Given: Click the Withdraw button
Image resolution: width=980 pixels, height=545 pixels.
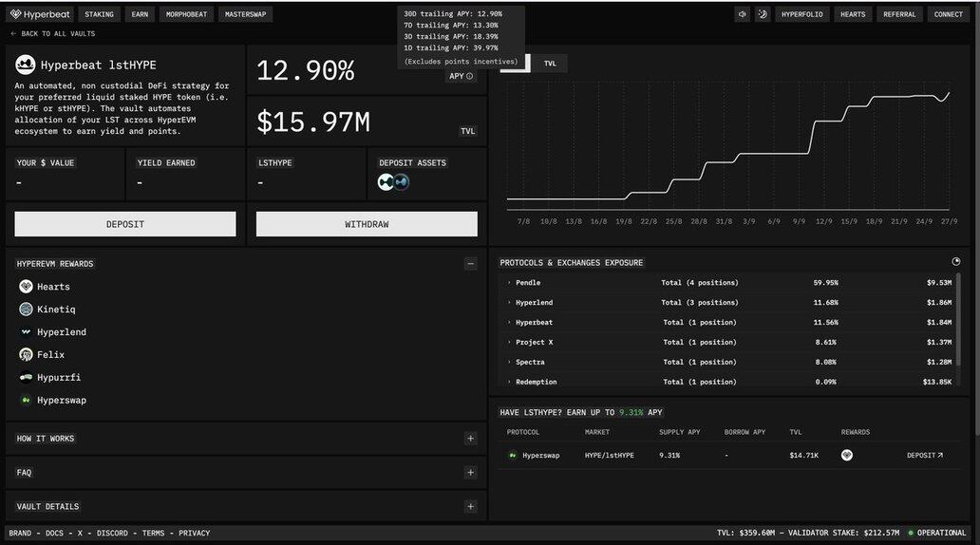Looking at the screenshot, I should tap(367, 224).
